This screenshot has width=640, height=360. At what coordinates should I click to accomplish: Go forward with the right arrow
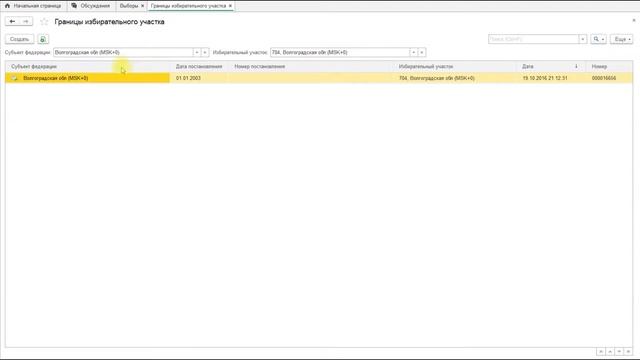(x=26, y=21)
